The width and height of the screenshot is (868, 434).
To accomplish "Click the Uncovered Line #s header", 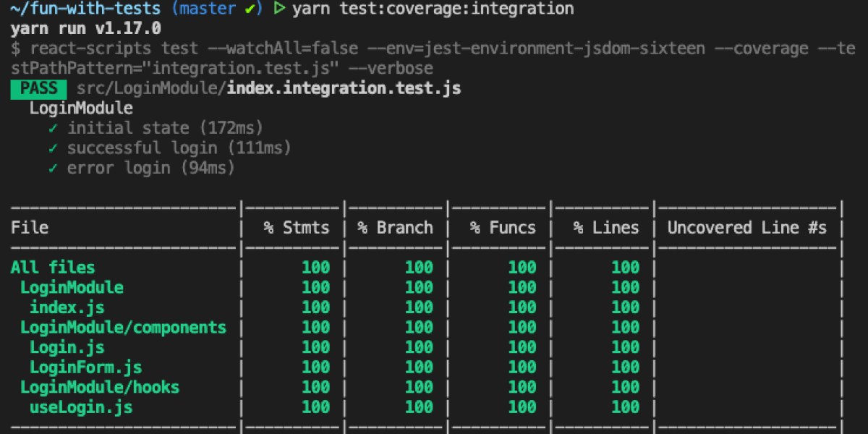I will click(x=746, y=228).
